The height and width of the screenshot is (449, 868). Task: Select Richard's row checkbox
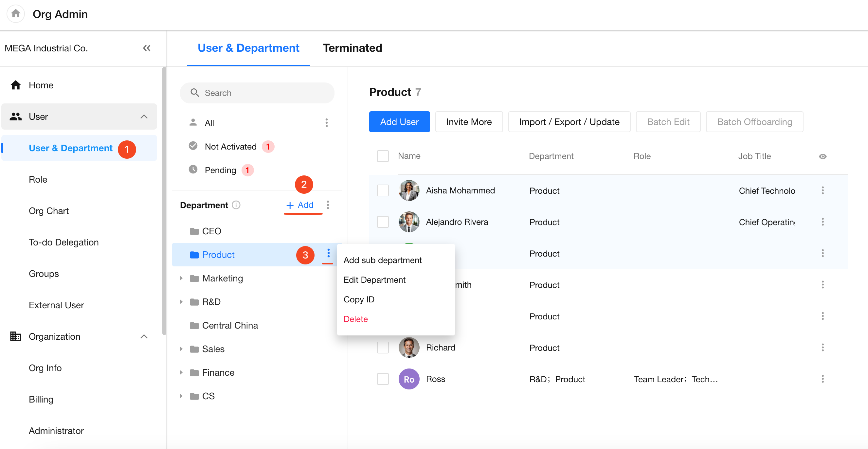382,348
